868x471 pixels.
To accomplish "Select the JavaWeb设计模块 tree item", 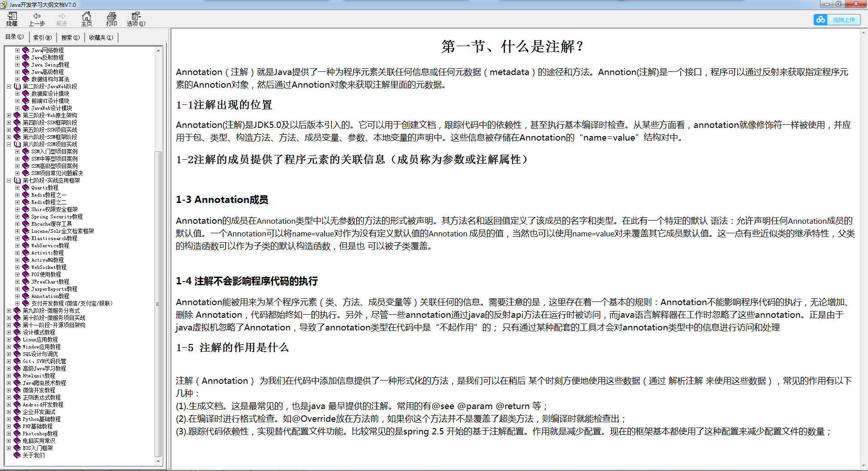I will (52, 108).
